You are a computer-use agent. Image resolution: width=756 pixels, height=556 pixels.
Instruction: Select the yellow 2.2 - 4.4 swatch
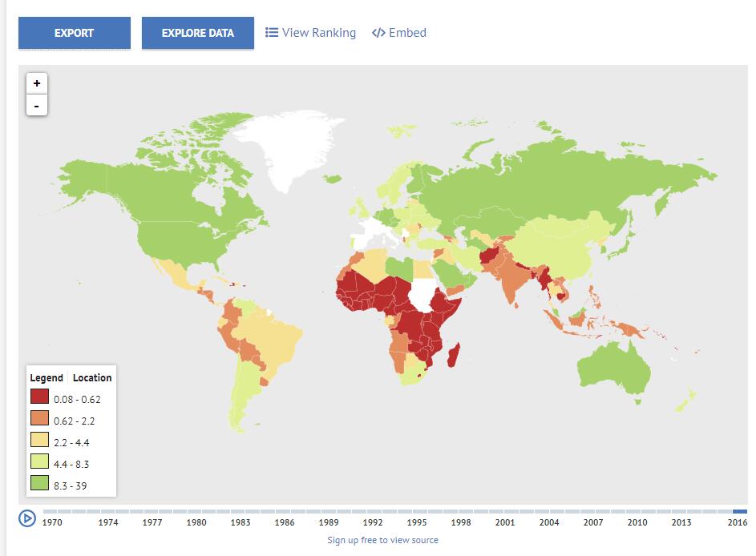39,439
